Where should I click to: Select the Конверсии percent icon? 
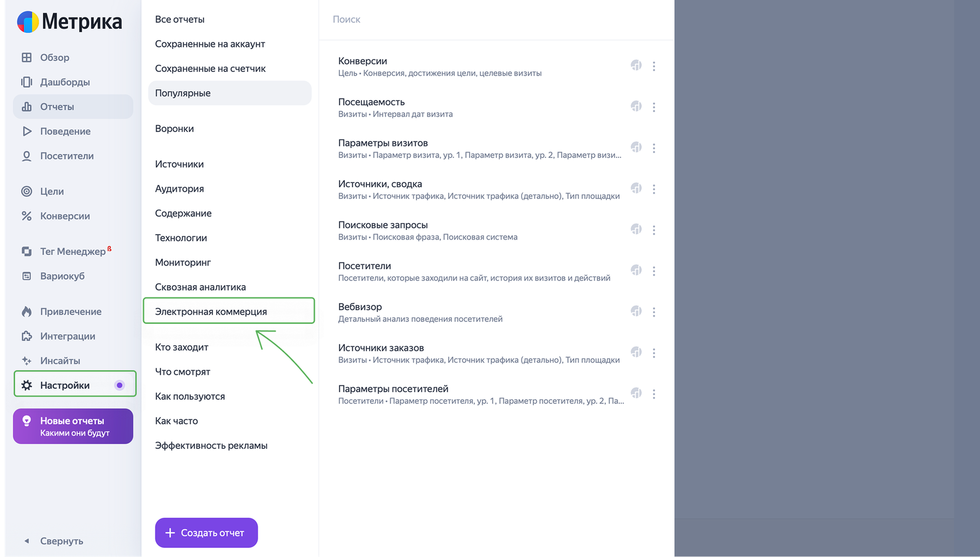[x=27, y=216]
